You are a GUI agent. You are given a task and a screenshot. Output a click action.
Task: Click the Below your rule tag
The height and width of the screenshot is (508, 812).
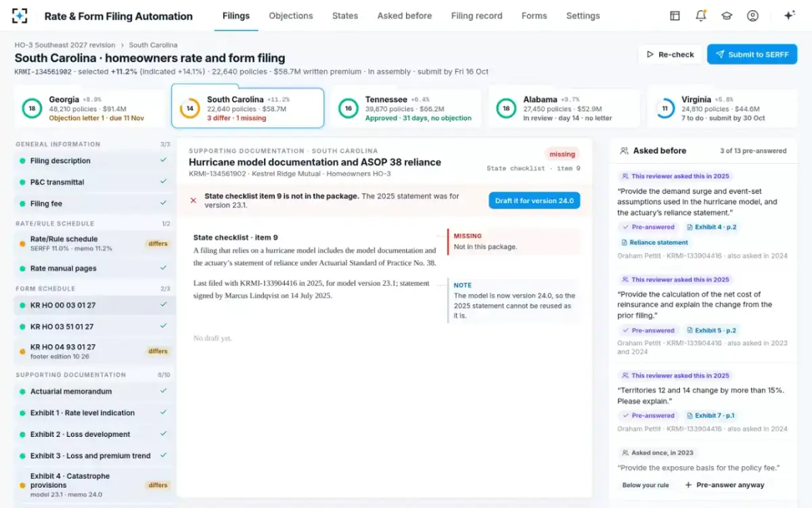[646, 485]
